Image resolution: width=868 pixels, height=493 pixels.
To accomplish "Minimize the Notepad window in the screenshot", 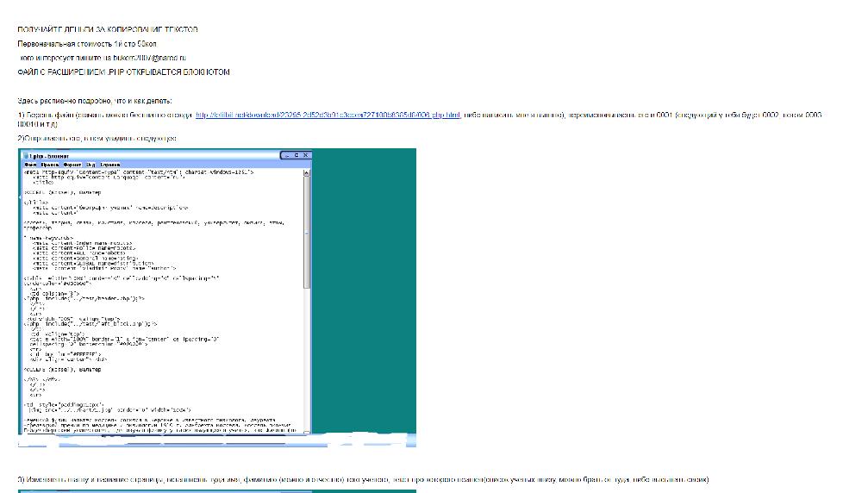I will [287, 155].
